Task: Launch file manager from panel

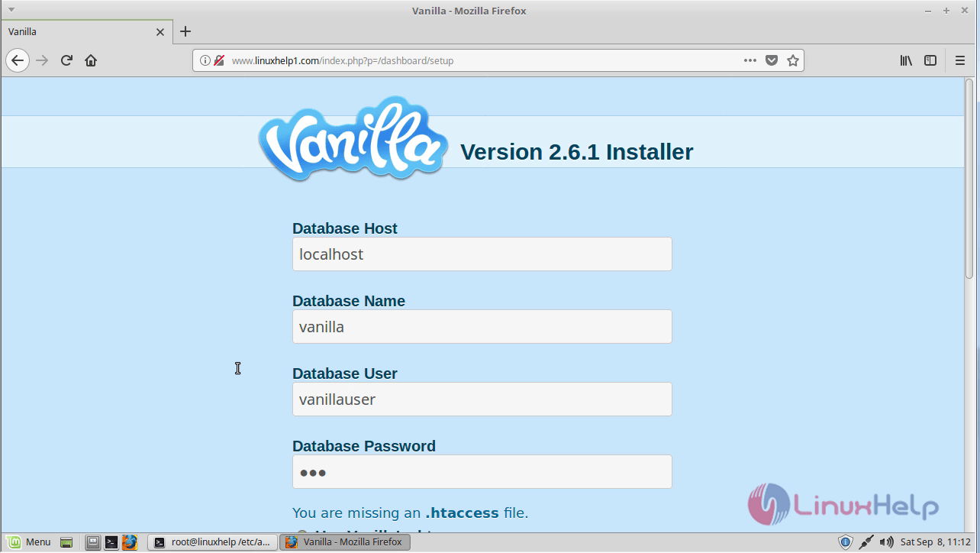Action: [x=92, y=542]
